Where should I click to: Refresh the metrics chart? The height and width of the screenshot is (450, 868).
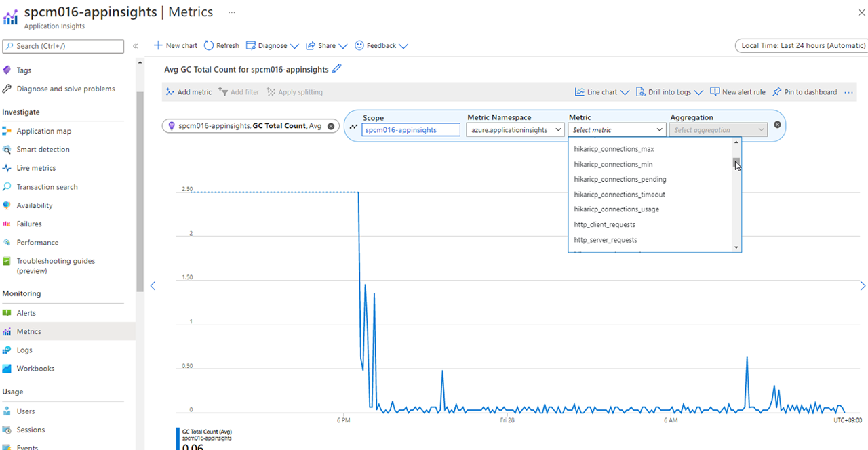222,46
